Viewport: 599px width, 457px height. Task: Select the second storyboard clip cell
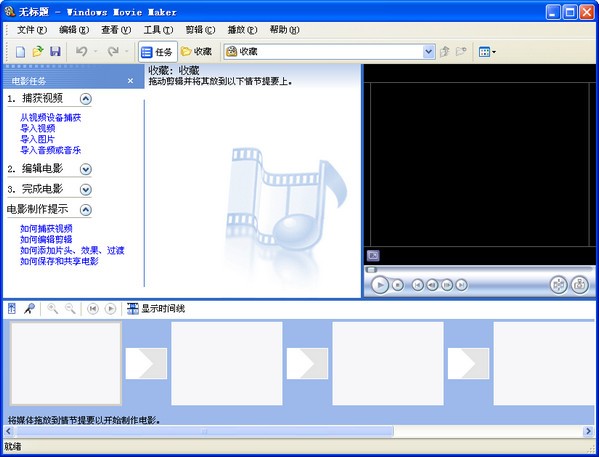click(227, 364)
